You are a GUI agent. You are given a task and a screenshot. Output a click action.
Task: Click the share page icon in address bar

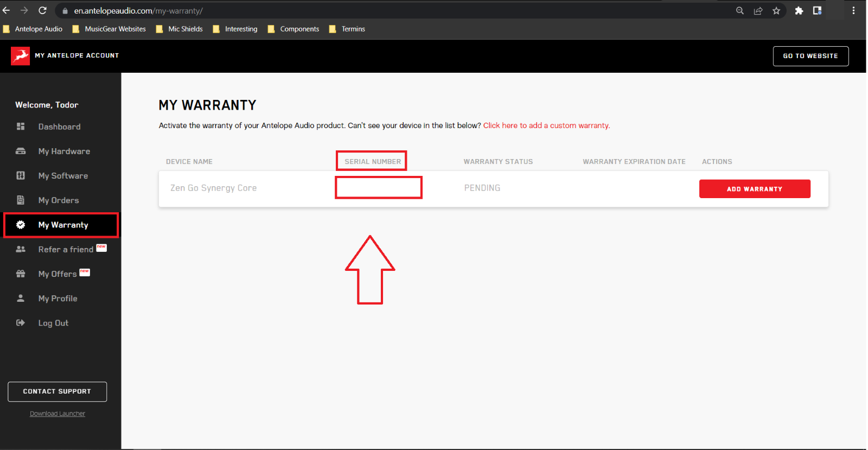(758, 11)
